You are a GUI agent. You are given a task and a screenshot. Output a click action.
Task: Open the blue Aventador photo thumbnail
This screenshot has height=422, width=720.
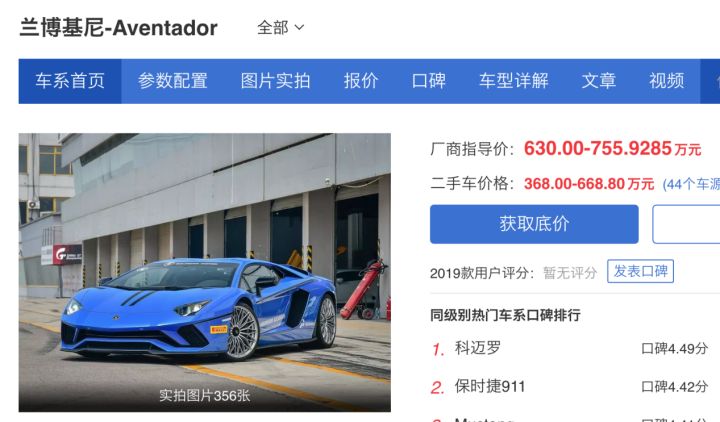(x=205, y=272)
